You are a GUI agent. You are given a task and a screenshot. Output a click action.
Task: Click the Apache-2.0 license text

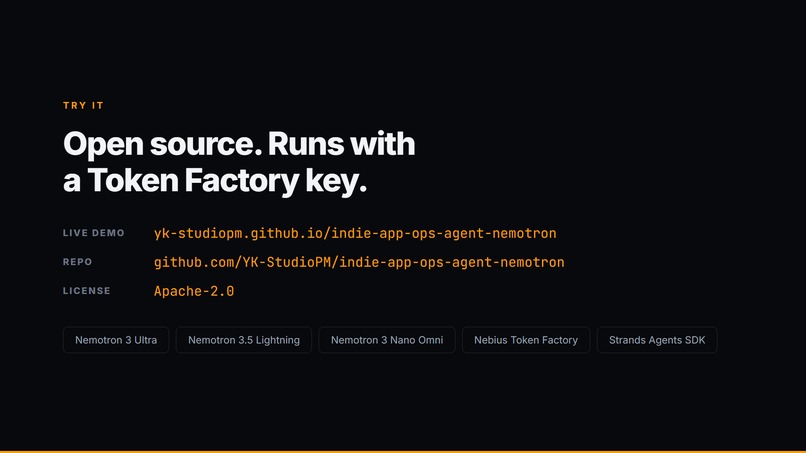(194, 291)
